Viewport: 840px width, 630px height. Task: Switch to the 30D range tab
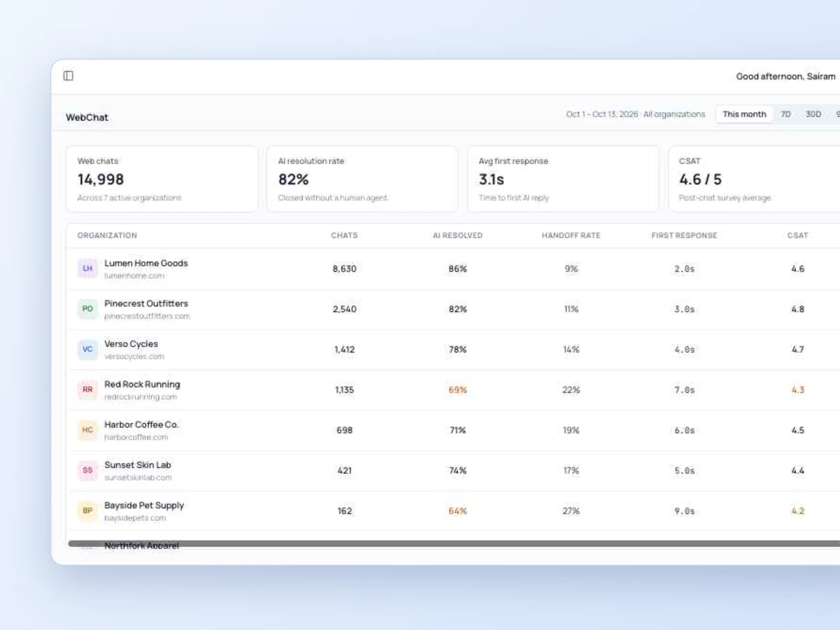click(813, 114)
